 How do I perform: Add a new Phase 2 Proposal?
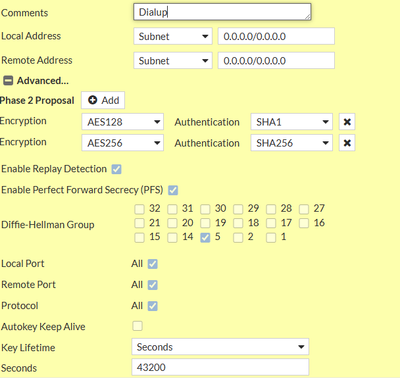tap(103, 100)
